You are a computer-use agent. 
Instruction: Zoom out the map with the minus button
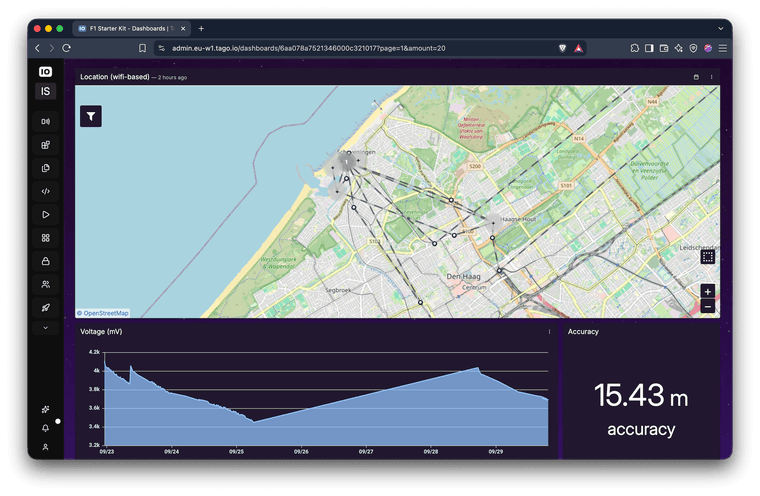[x=708, y=306]
